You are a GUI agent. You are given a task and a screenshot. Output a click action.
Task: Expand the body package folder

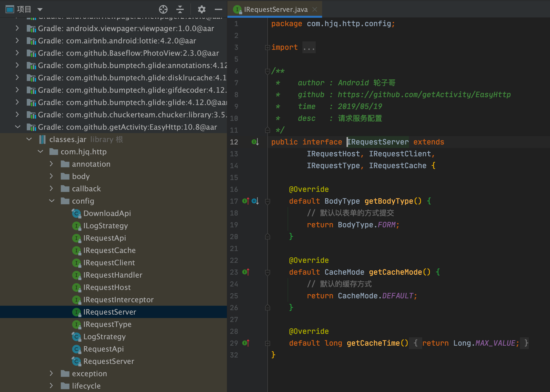click(x=51, y=176)
